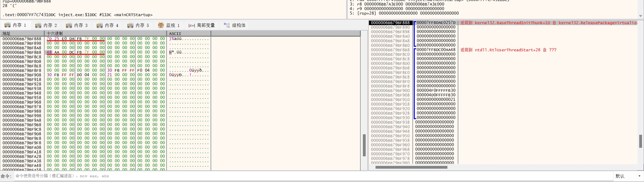The image size is (644, 182).
Task: Click the ASCII column header
Action: click(x=188, y=34)
